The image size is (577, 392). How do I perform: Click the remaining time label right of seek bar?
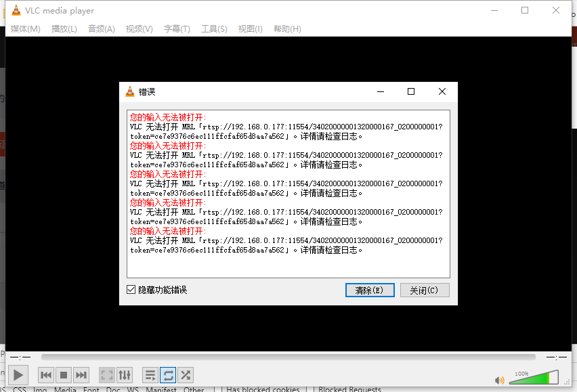557,357
